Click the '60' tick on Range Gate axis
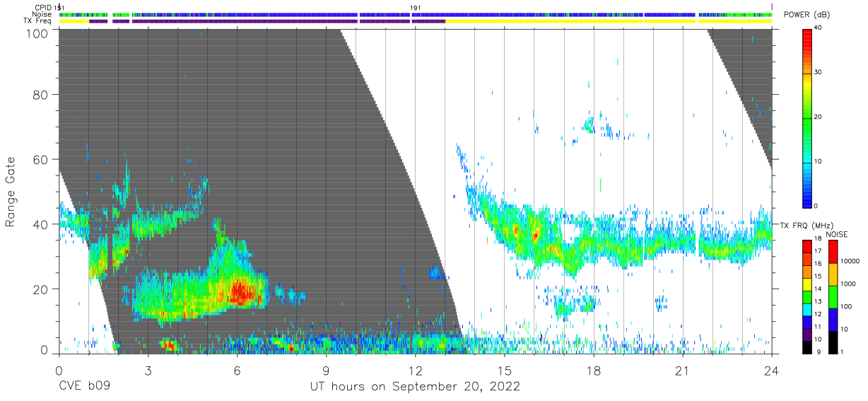868x401 pixels. click(x=40, y=160)
